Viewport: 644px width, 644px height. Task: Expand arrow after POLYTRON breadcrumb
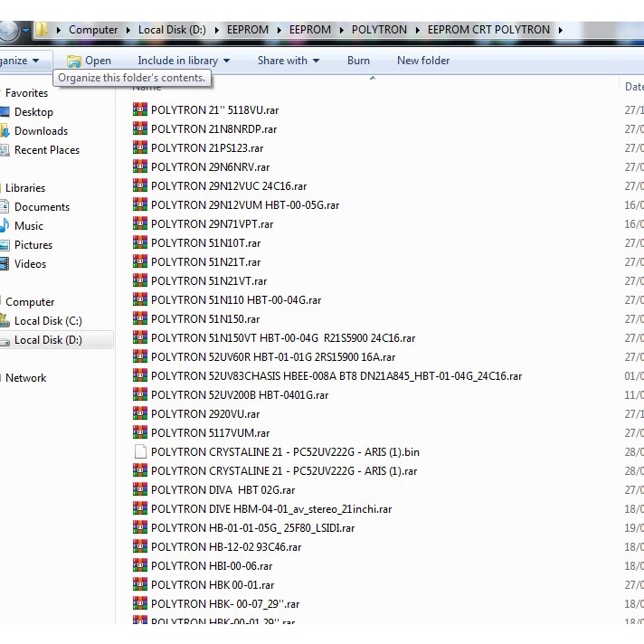417,30
